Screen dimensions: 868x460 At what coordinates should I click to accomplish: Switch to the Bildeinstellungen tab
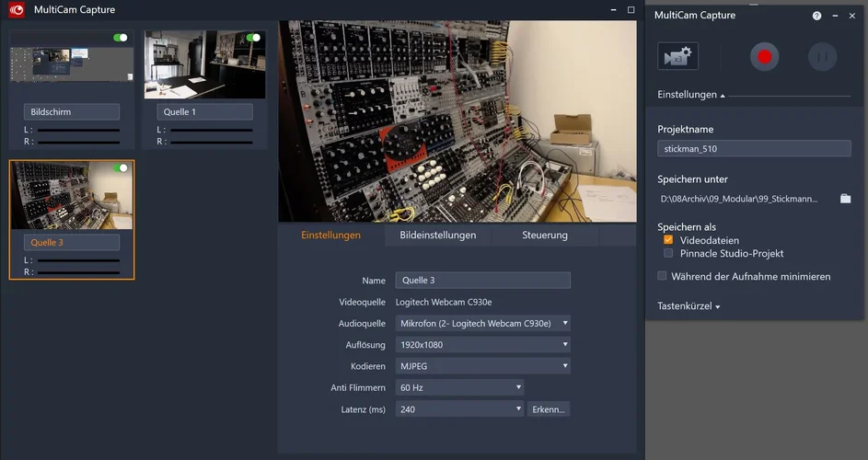[x=438, y=235]
